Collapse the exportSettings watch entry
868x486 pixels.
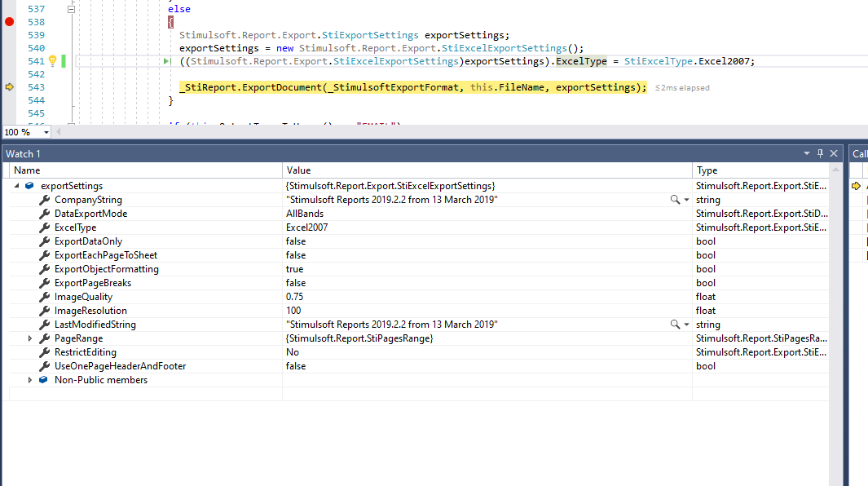(x=16, y=186)
